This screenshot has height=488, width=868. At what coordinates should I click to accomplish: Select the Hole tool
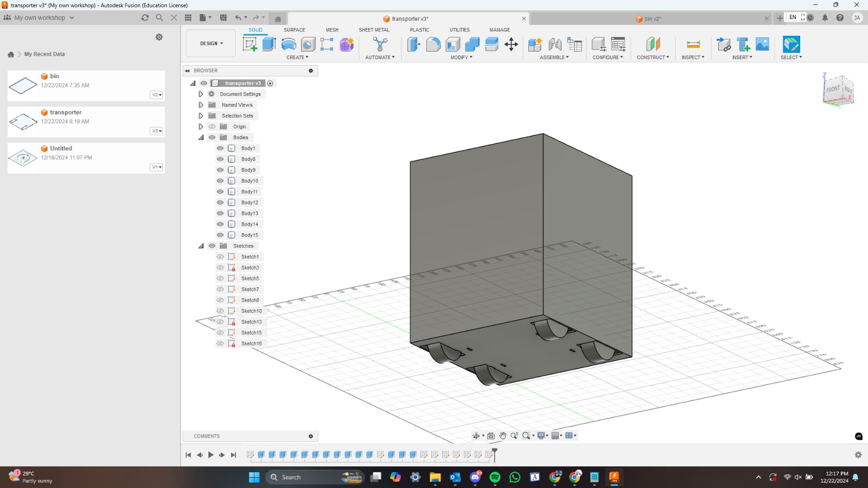pyautogui.click(x=308, y=44)
